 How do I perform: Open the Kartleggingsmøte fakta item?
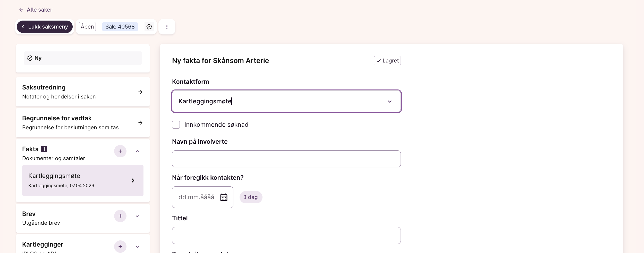tap(83, 180)
